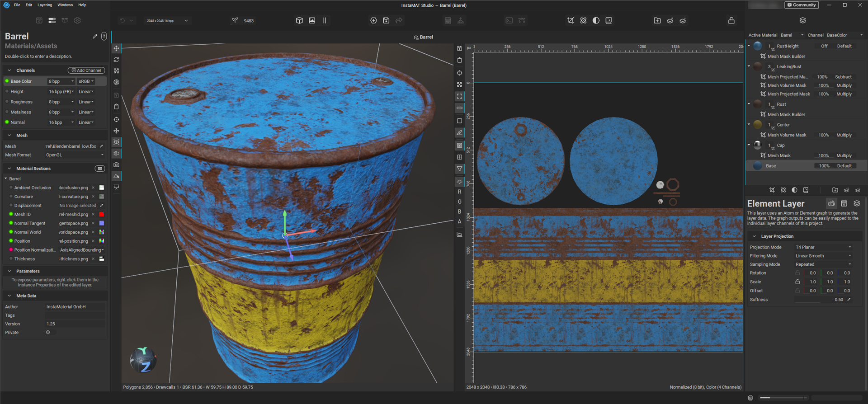Click the Add Channel button
868x404 pixels.
click(x=86, y=70)
